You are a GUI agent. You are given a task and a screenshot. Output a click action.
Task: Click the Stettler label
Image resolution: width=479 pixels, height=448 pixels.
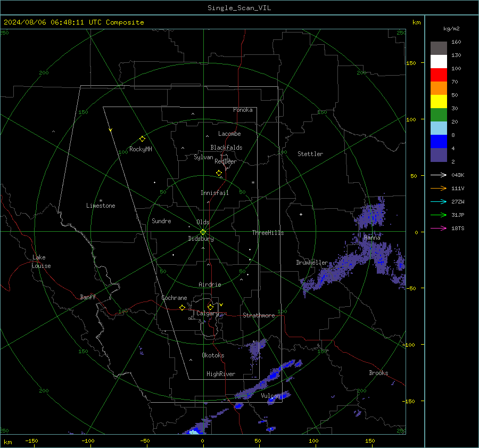310,154
